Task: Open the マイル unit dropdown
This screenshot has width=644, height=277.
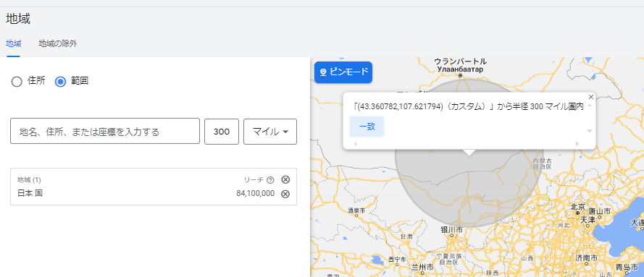Action: (269, 131)
